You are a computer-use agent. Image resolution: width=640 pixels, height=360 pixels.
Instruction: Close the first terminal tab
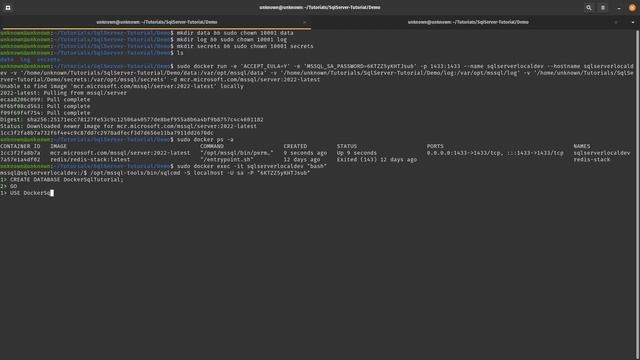[x=304, y=22]
